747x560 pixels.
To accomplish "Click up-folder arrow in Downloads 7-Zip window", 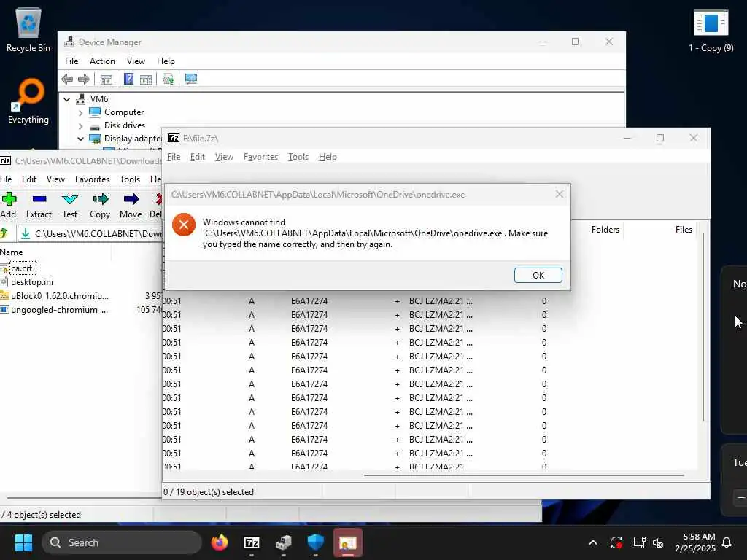I will (x=4, y=233).
